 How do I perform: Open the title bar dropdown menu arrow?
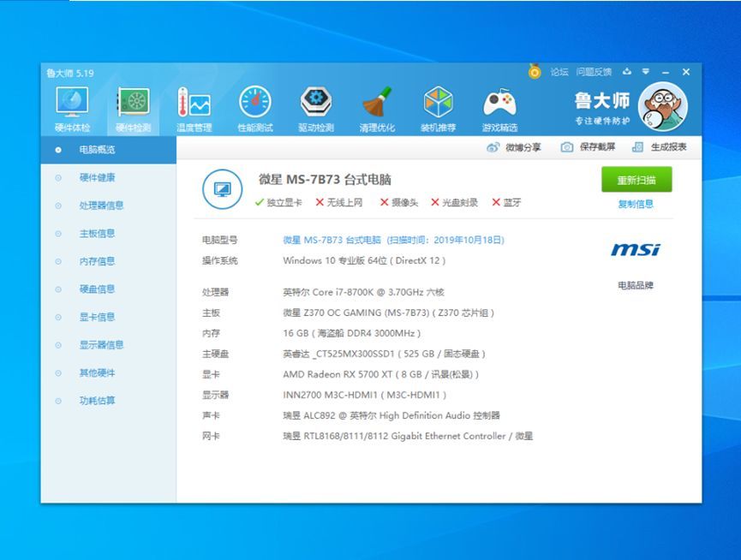tap(646, 72)
